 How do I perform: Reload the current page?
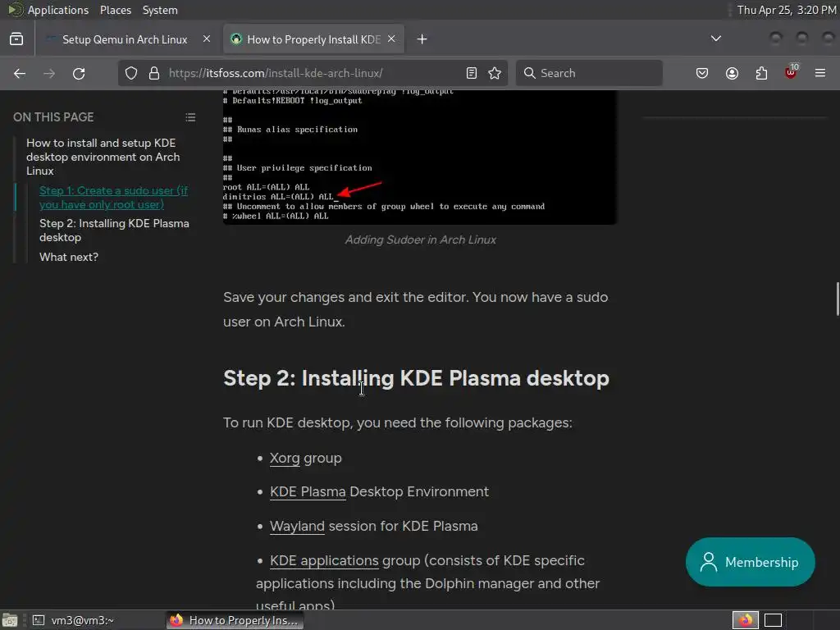click(79, 73)
